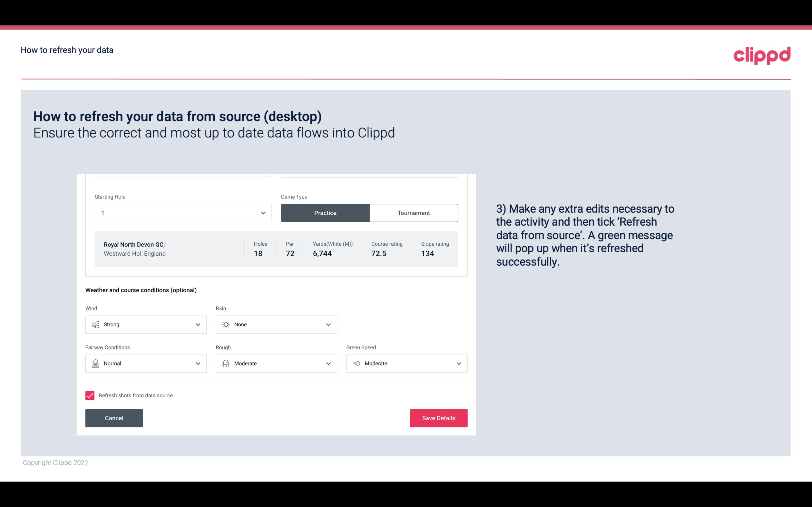Click the Clippd logo icon top right
The width and height of the screenshot is (812, 507).
click(762, 54)
